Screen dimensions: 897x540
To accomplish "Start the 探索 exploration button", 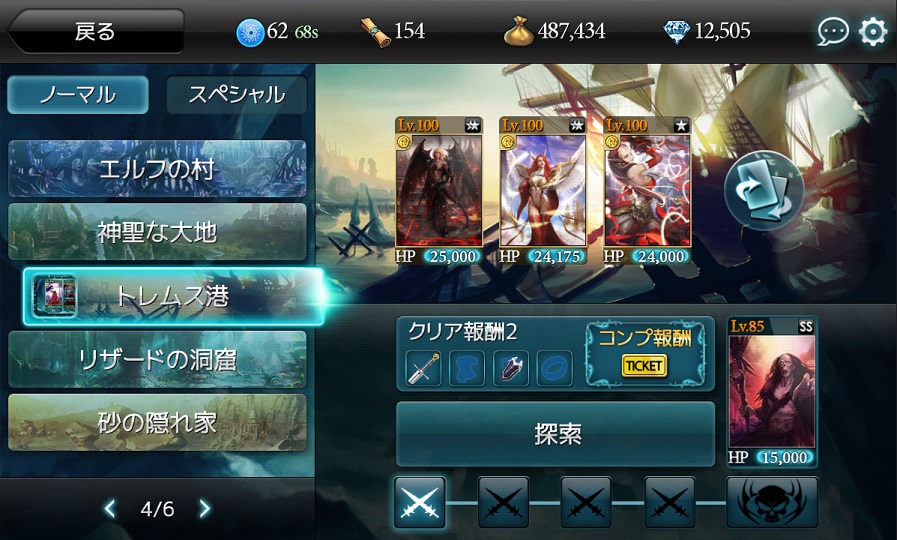I will pos(555,434).
